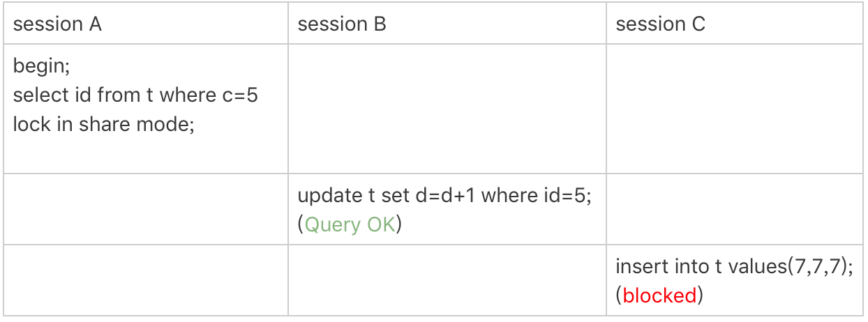Image resolution: width=868 pixels, height=322 pixels.
Task: Click empty session A cell in update row
Action: pyautogui.click(x=147, y=209)
